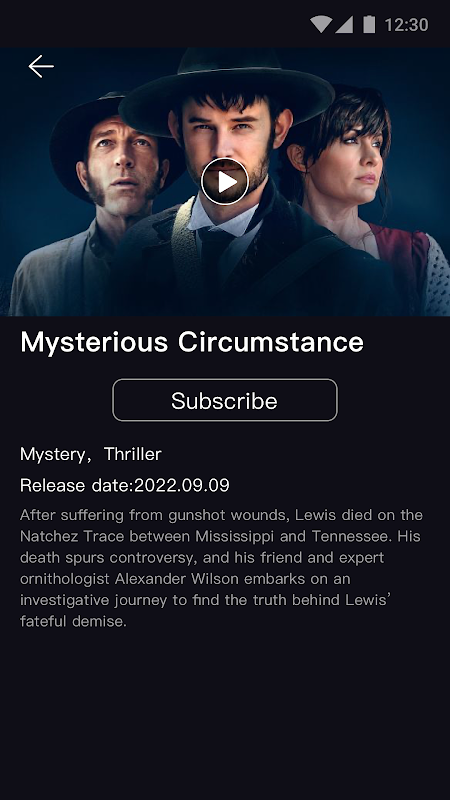
Task: Tap the words fateful demise in synopsis
Action: coord(73,621)
